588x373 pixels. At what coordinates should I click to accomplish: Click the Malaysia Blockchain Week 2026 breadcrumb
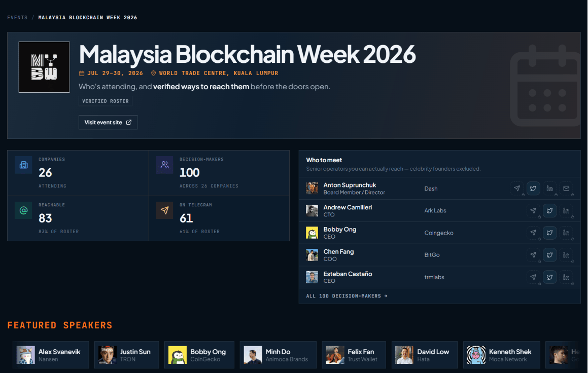88,18
